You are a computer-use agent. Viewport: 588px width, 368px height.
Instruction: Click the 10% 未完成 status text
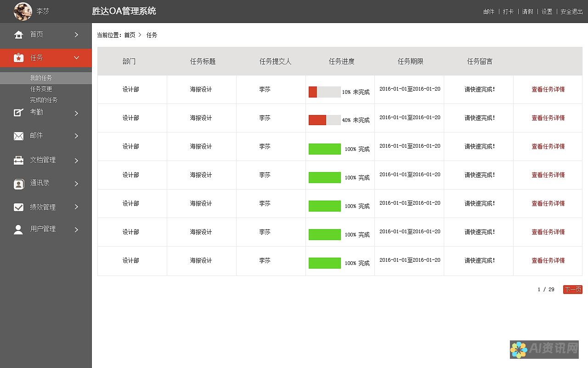click(x=356, y=92)
